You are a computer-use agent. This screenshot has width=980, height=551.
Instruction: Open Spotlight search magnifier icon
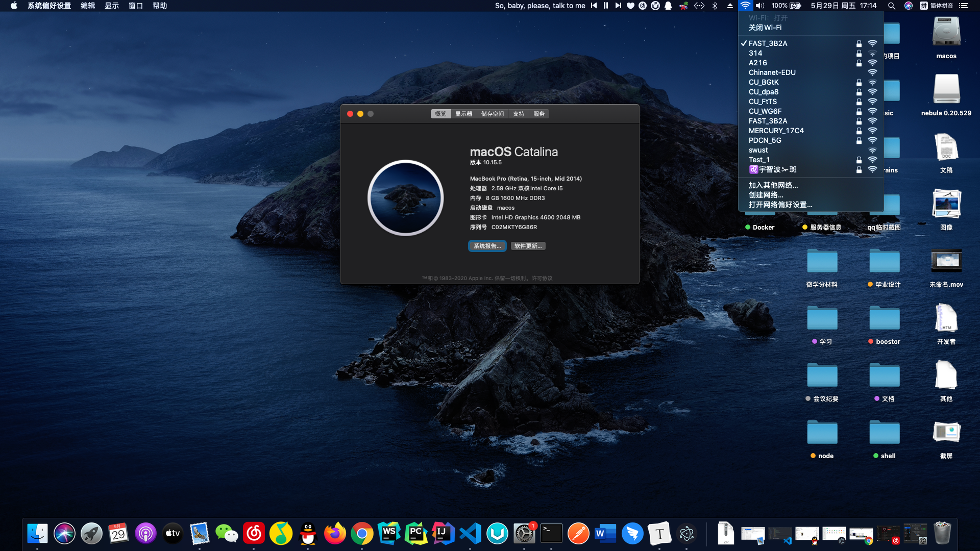coord(891,6)
